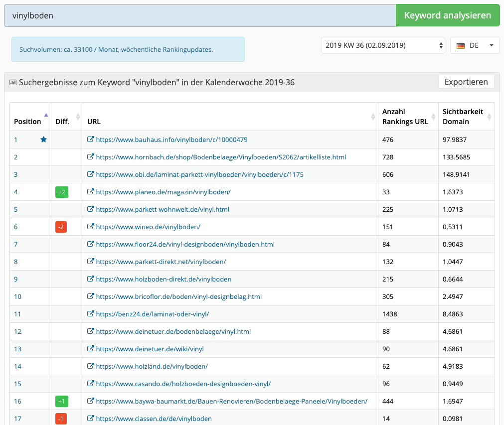Click external link icon for benz24.de row
The width and height of the screenshot is (504, 425).
[91, 313]
